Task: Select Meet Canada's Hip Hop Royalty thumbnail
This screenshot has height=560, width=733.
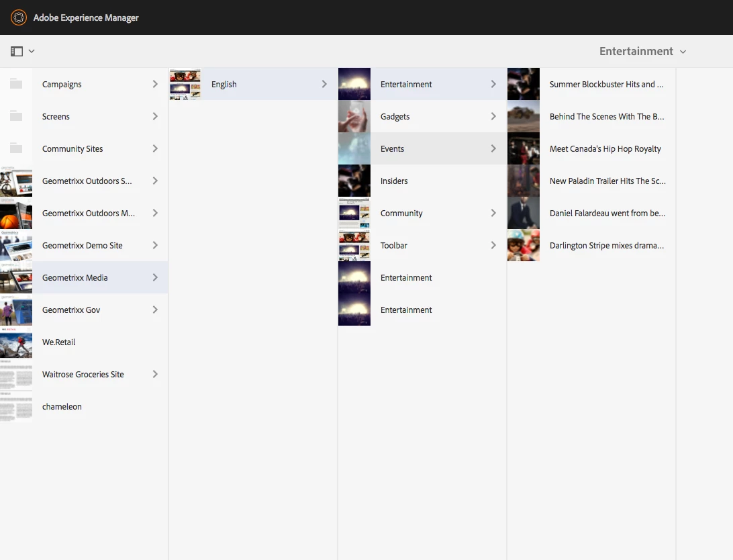Action: (524, 148)
